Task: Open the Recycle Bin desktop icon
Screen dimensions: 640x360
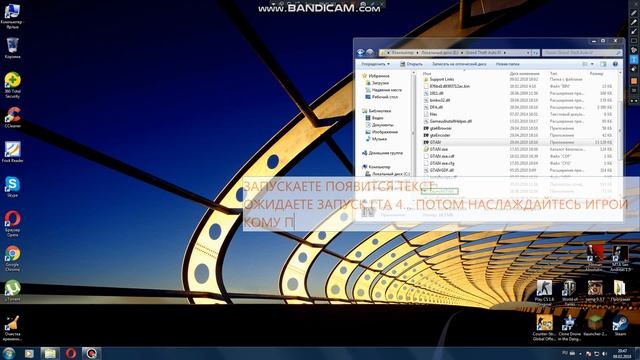Action: click(x=12, y=48)
